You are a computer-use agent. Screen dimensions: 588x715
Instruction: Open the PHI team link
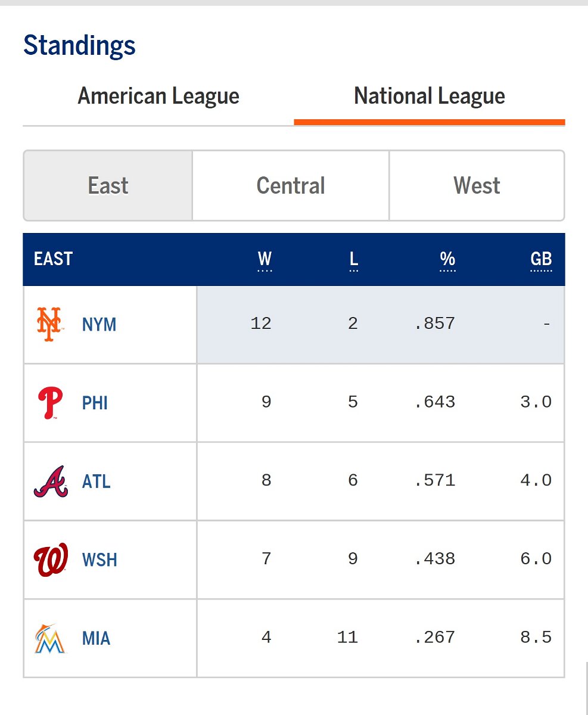95,403
